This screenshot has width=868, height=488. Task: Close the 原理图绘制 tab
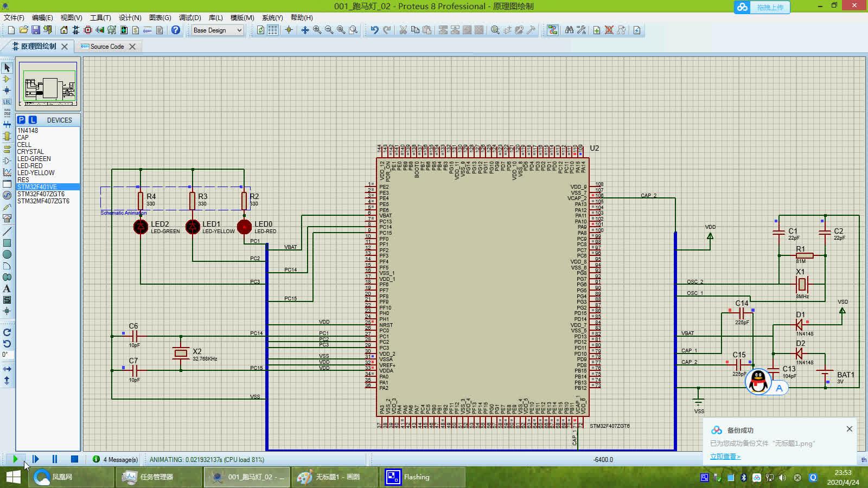pos(65,47)
